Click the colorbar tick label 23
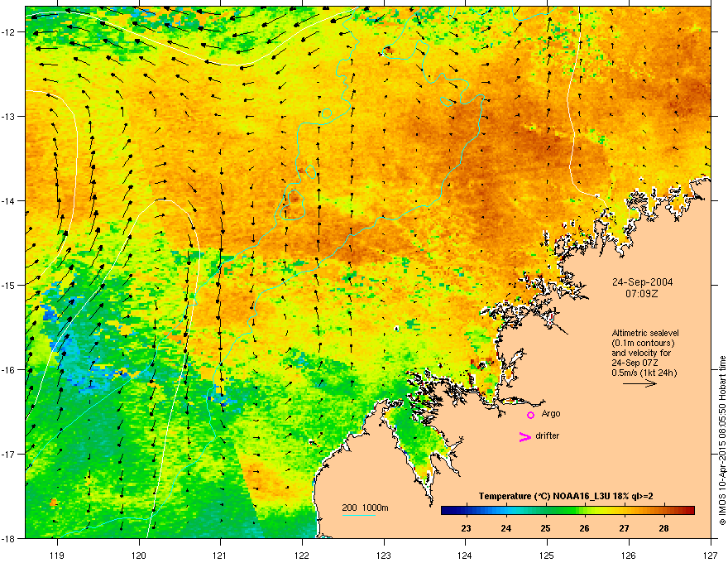 click(466, 528)
